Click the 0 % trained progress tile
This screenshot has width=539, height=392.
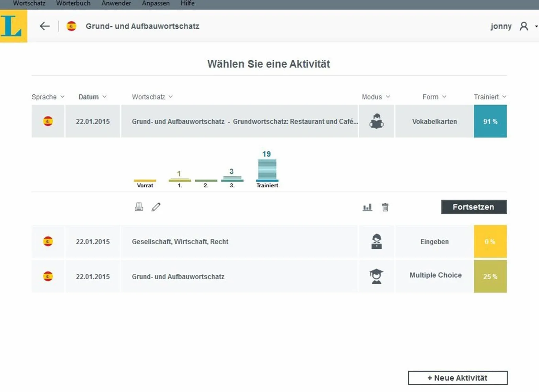490,242
